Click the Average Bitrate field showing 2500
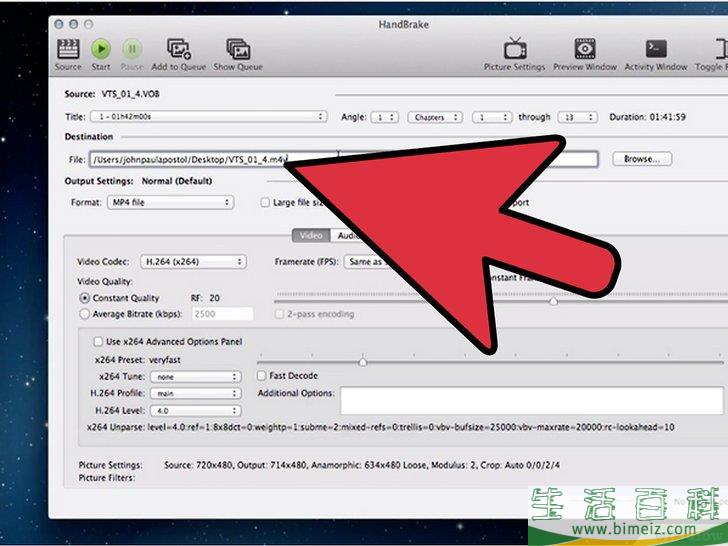This screenshot has width=728, height=546. pyautogui.click(x=222, y=314)
